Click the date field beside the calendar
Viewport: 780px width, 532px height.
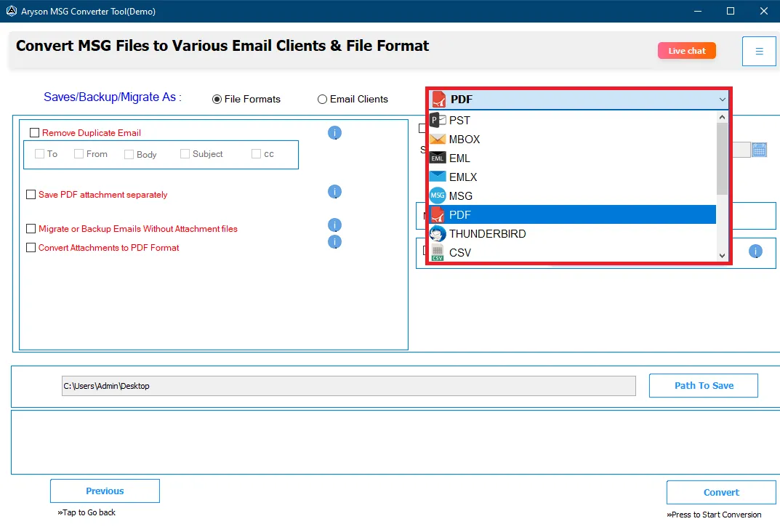pos(741,150)
